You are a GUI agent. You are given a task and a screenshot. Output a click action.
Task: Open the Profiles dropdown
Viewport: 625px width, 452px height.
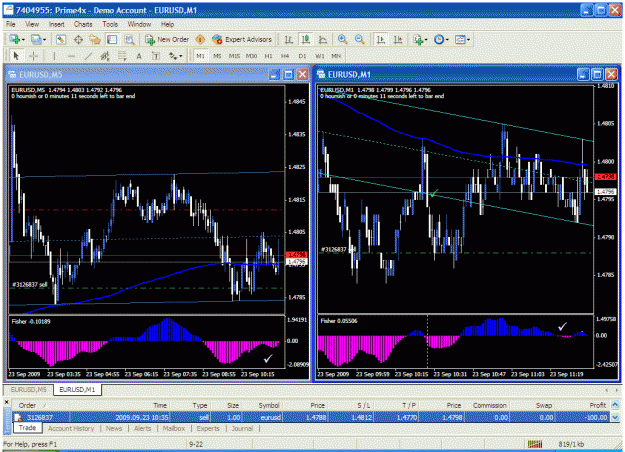38,39
